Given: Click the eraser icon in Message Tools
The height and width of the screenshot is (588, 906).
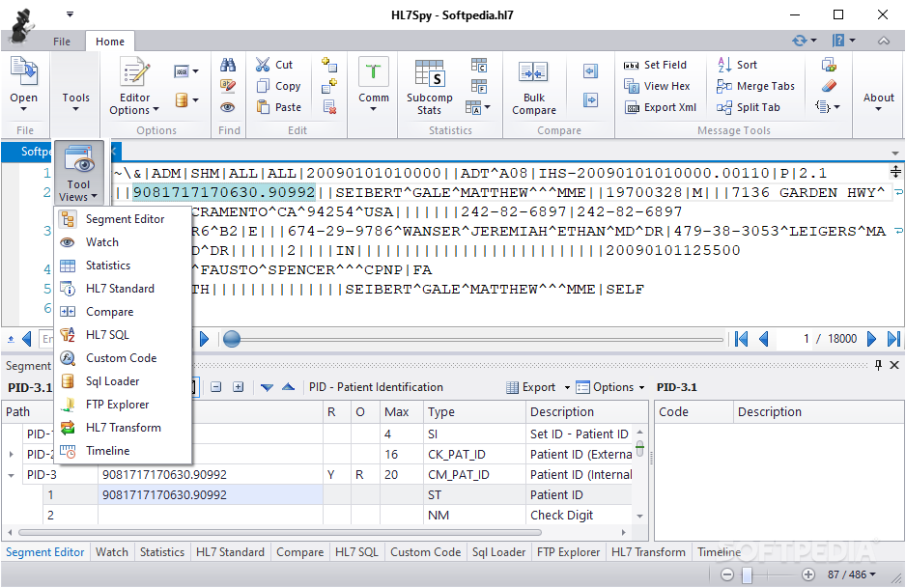Looking at the screenshot, I should pos(829,86).
